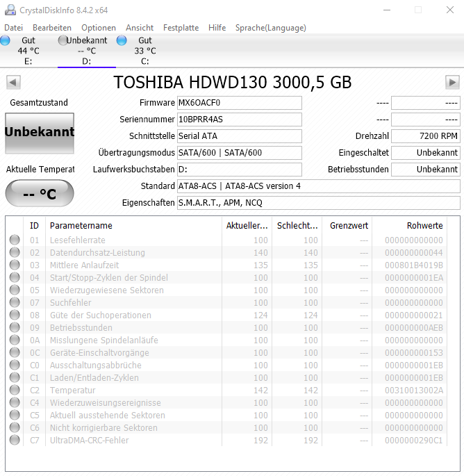Click the Eingeschaltet value field
Image resolution: width=464 pixels, height=476 pixels.
pyautogui.click(x=426, y=153)
